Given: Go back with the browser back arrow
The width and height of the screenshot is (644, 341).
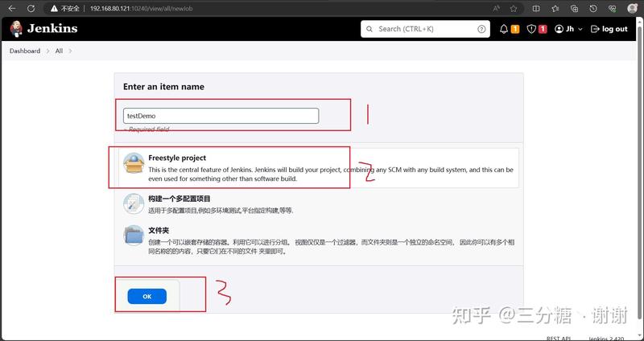Looking at the screenshot, I should click(x=11, y=8).
